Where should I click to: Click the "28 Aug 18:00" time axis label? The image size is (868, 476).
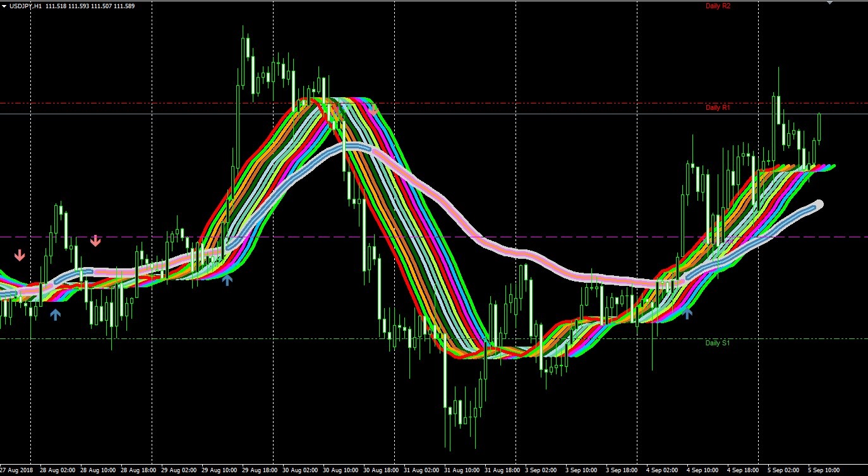pyautogui.click(x=137, y=470)
